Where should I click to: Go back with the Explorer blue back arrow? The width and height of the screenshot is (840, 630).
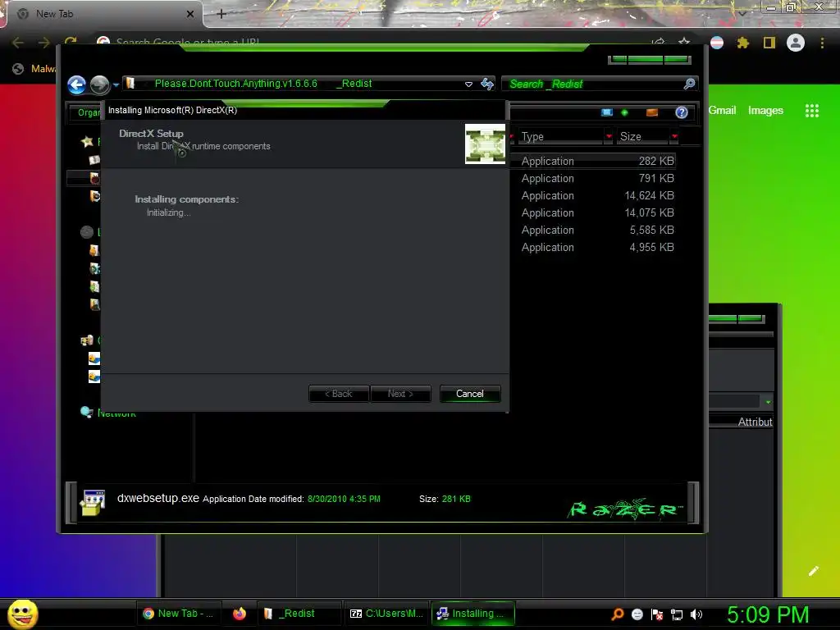point(76,84)
